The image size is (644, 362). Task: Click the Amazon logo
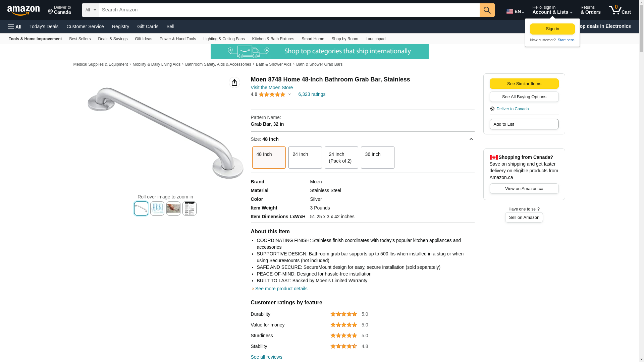click(23, 10)
